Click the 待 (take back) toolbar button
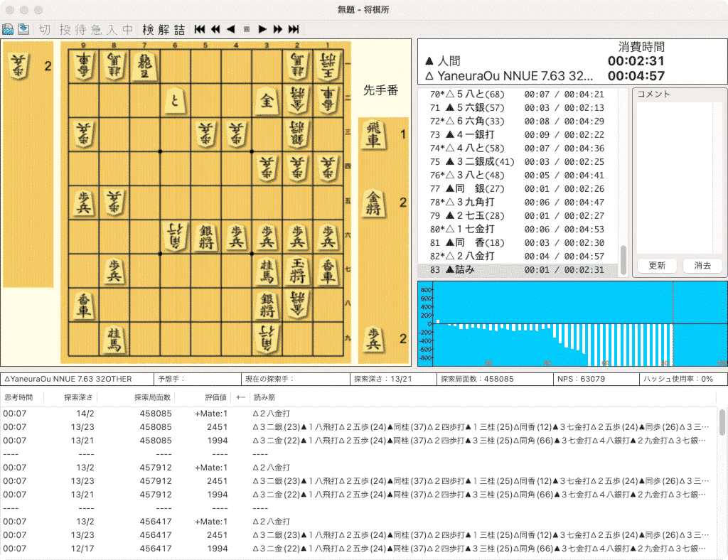 [x=81, y=30]
